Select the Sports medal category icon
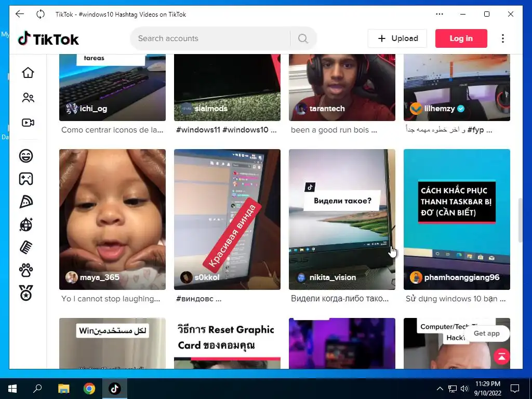The height and width of the screenshot is (399, 532). coord(26,293)
